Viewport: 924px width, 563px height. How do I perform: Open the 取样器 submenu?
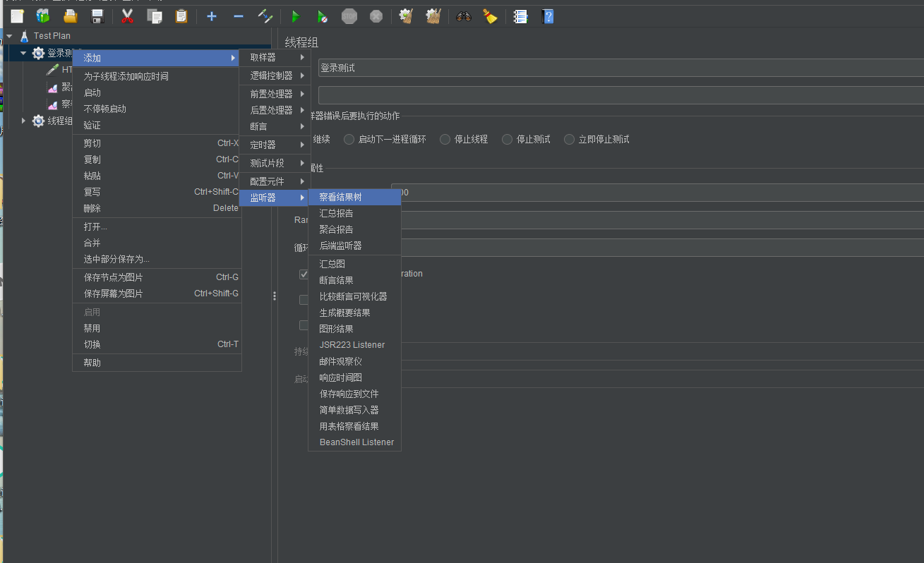click(x=275, y=57)
